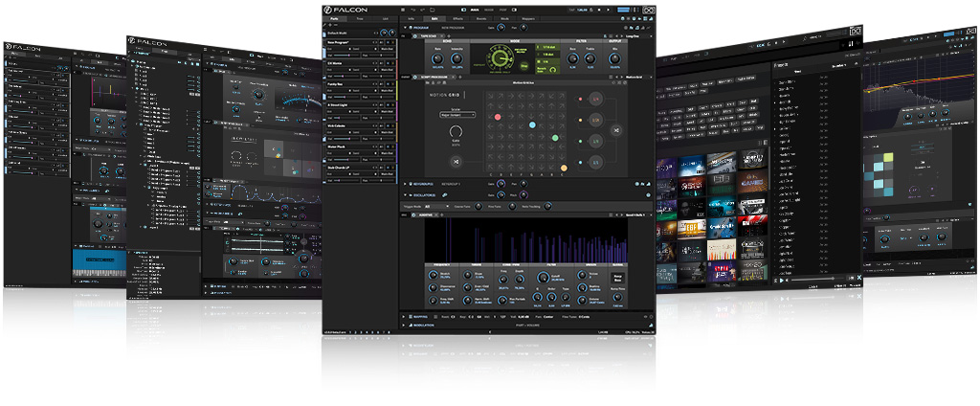Click the 1/4 rate circle in Motion Grid
This screenshot has width=980, height=406.
[595, 99]
